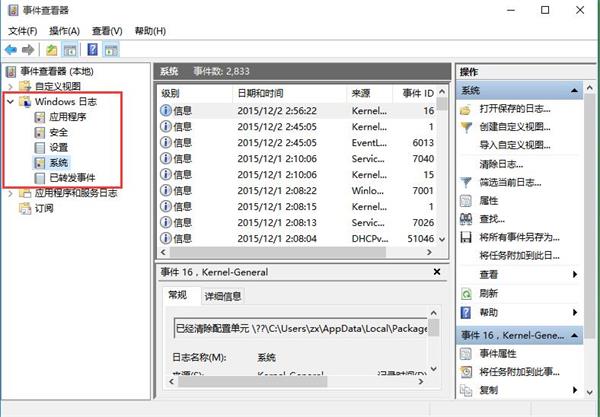Viewport: 600px width, 417px height.
Task: Click the Back arrow toolbar icon
Action: [x=11, y=50]
